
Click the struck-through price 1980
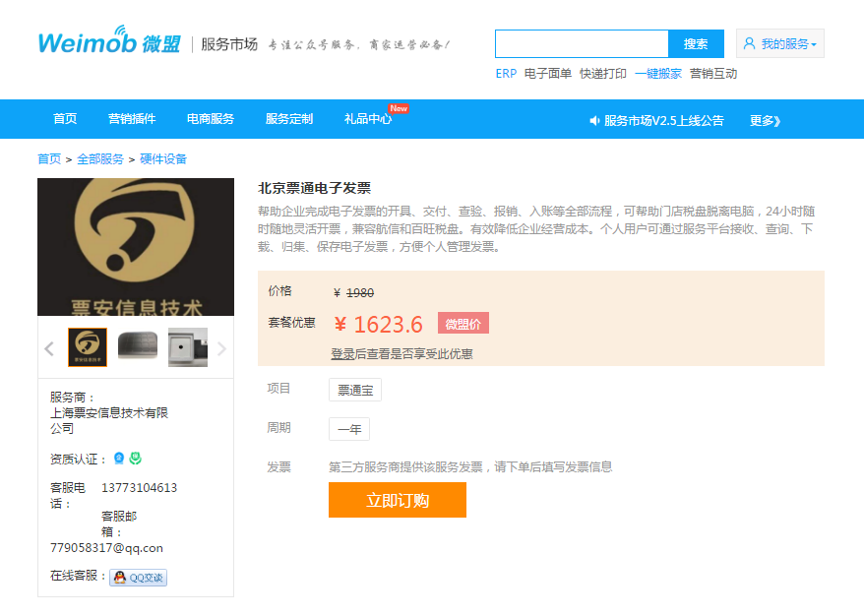[x=360, y=293]
